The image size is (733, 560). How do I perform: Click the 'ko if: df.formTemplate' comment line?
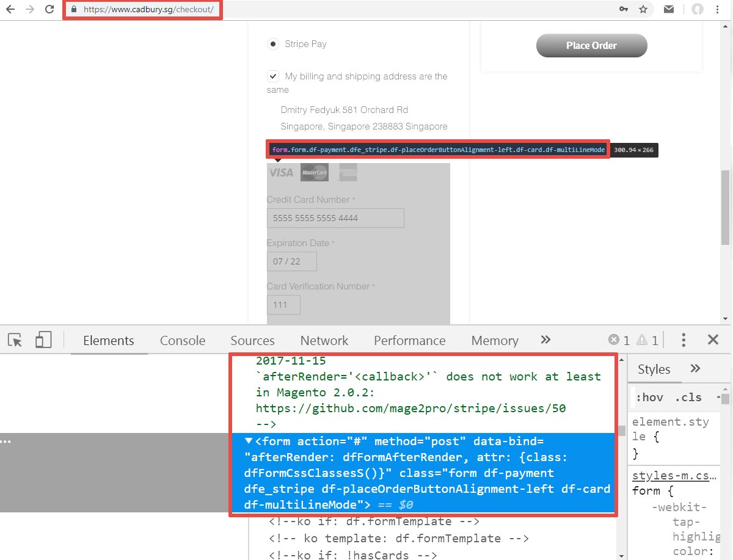coord(374,522)
